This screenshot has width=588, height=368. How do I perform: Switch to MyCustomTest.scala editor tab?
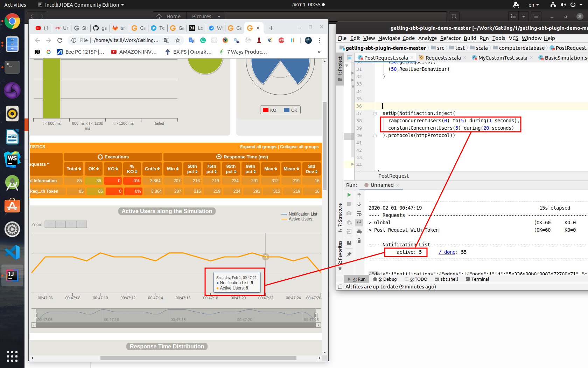(x=503, y=58)
